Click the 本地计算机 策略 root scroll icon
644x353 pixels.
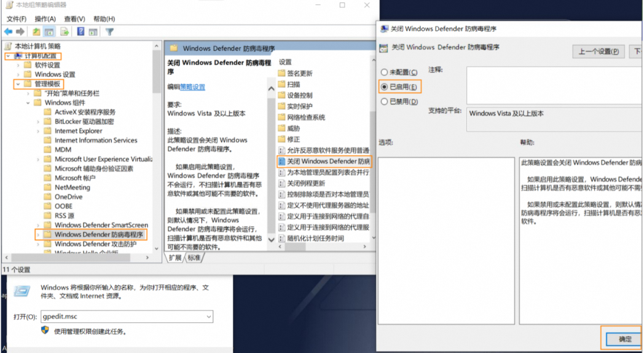click(8, 46)
